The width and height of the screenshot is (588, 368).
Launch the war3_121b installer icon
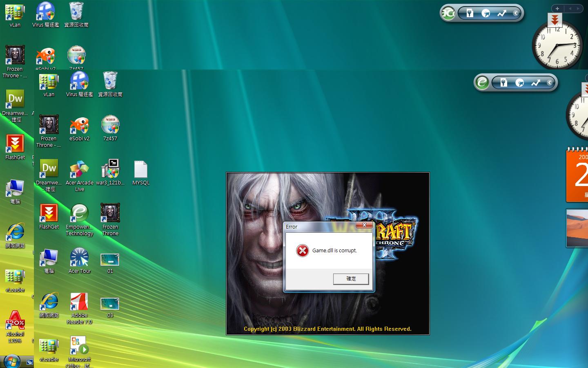[110, 169]
